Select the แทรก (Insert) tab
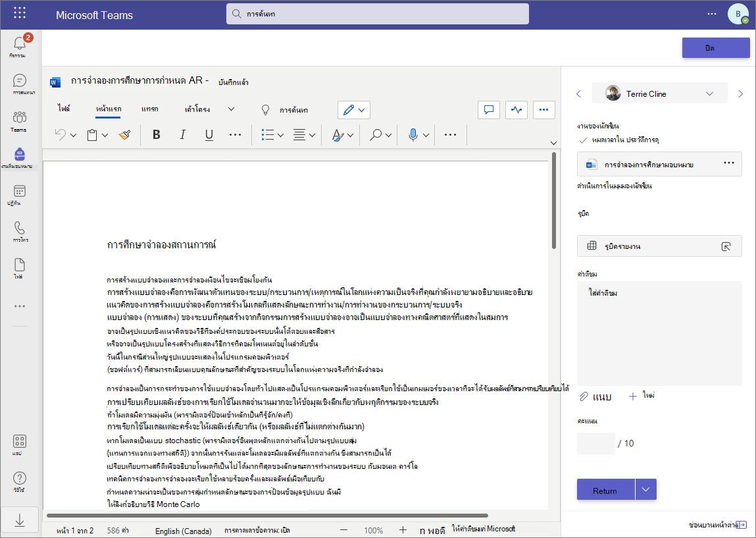Viewport: 756px width, 538px height. point(150,109)
